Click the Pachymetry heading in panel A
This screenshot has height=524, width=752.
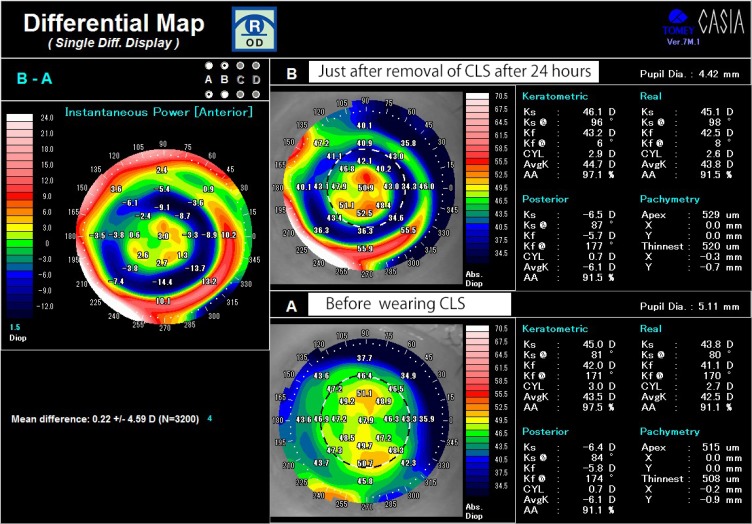point(670,431)
